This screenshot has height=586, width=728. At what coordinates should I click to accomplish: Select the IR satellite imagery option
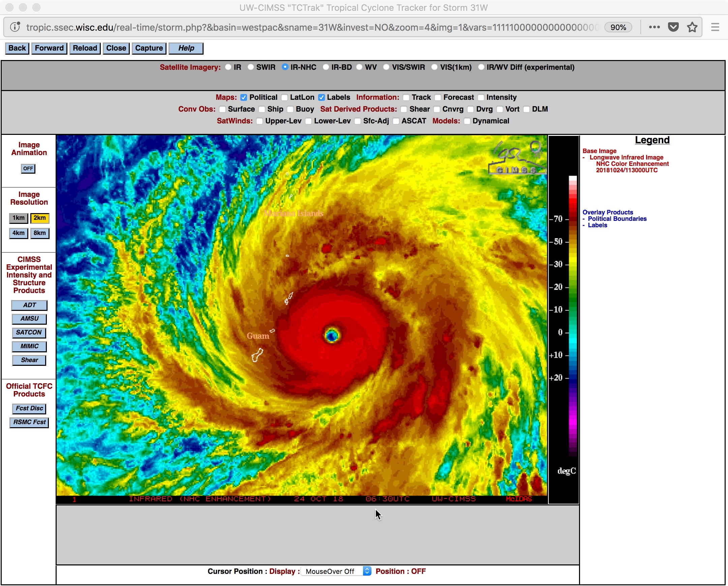tap(228, 67)
